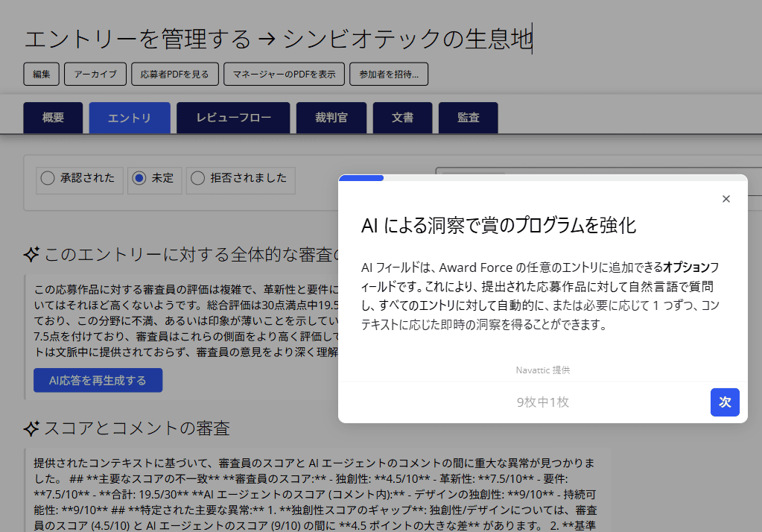Click the 編集 button

(42, 74)
